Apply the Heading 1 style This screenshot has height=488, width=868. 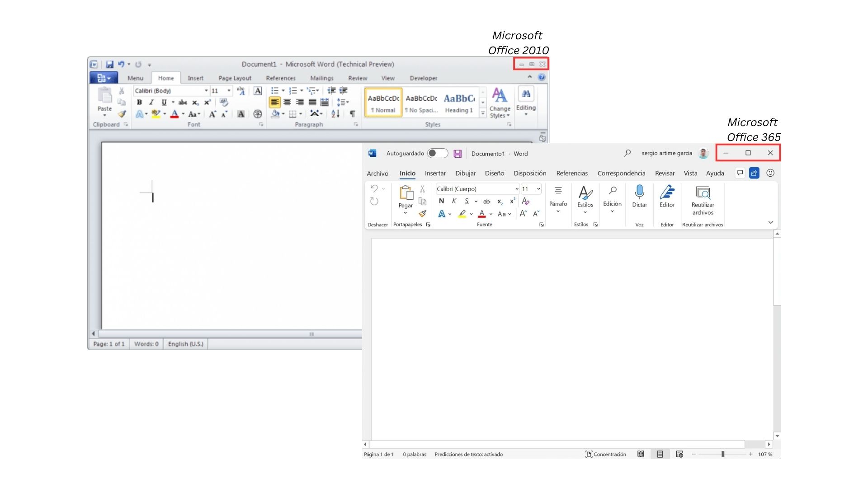pos(458,103)
